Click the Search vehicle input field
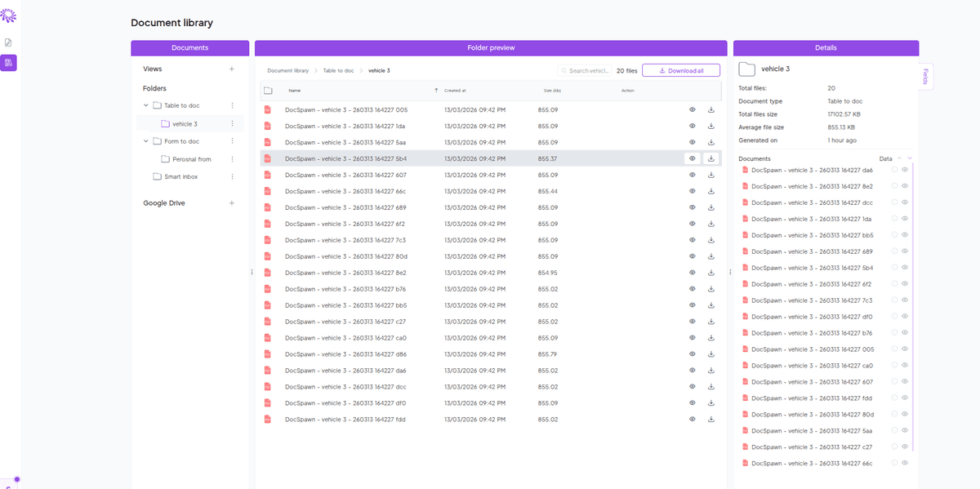Viewport: 980px width, 489px height. pos(585,70)
